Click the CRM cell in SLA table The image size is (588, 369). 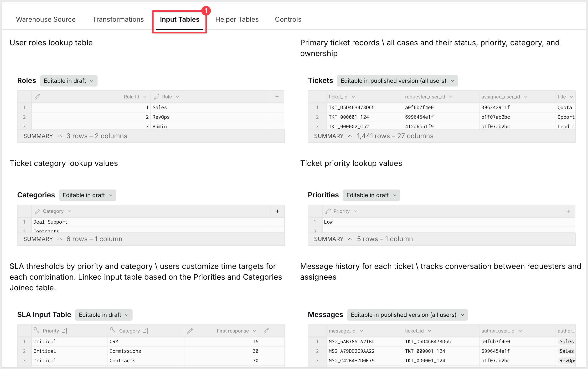146,341
